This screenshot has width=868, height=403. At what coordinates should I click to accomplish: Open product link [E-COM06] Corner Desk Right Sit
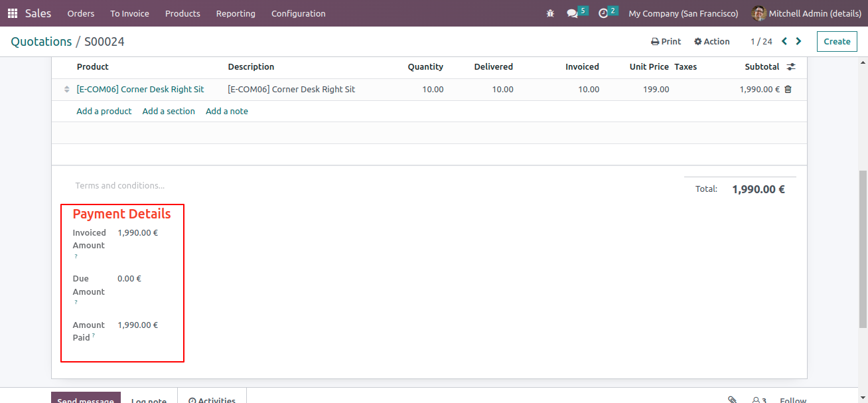coord(141,89)
